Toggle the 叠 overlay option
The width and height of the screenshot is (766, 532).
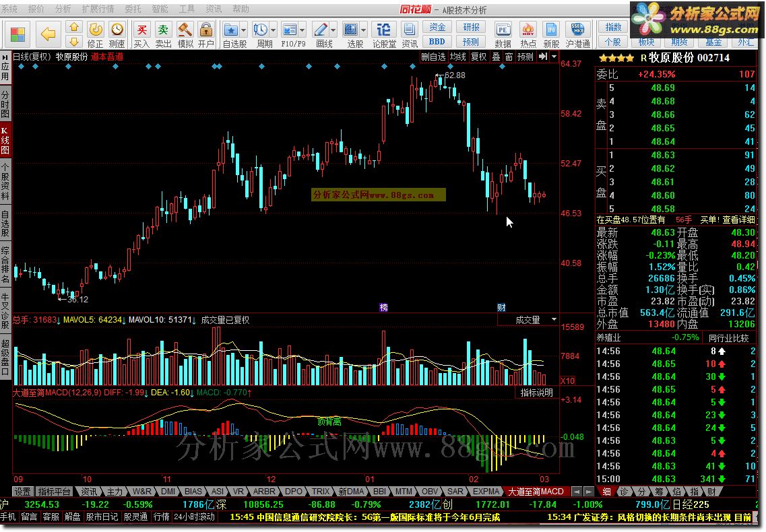496,57
